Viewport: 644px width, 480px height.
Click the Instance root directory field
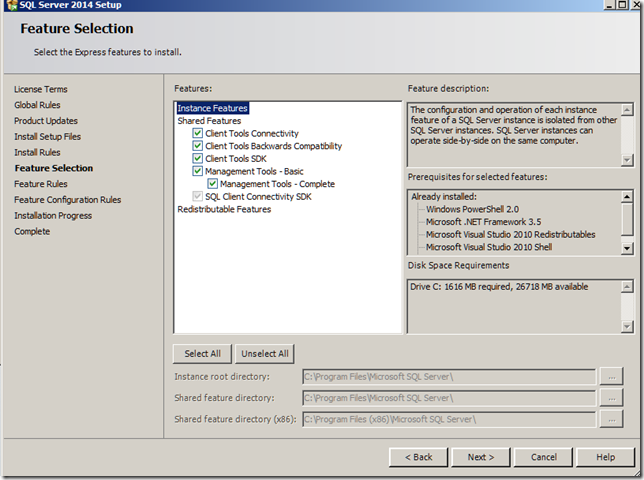pyautogui.click(x=449, y=376)
